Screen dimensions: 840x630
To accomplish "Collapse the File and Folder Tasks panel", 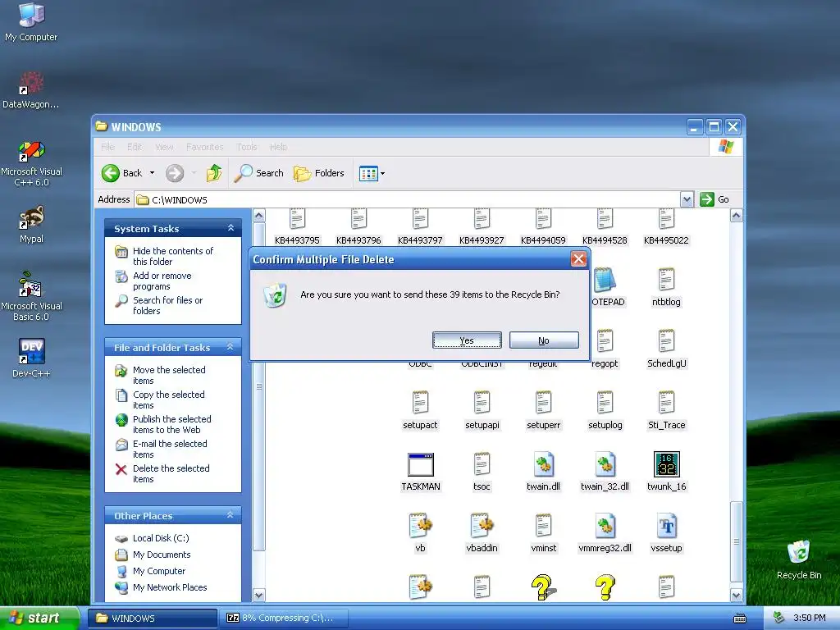I will click(x=231, y=347).
